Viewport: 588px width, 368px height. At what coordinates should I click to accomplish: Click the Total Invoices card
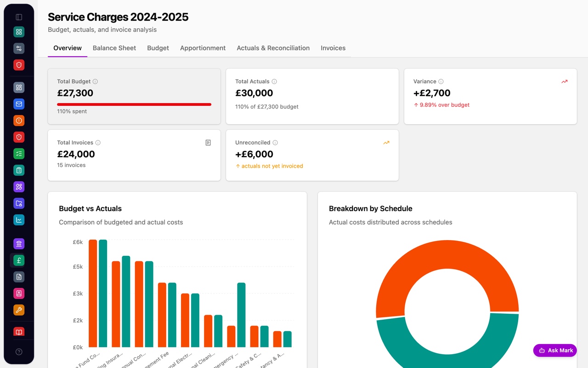pyautogui.click(x=134, y=155)
